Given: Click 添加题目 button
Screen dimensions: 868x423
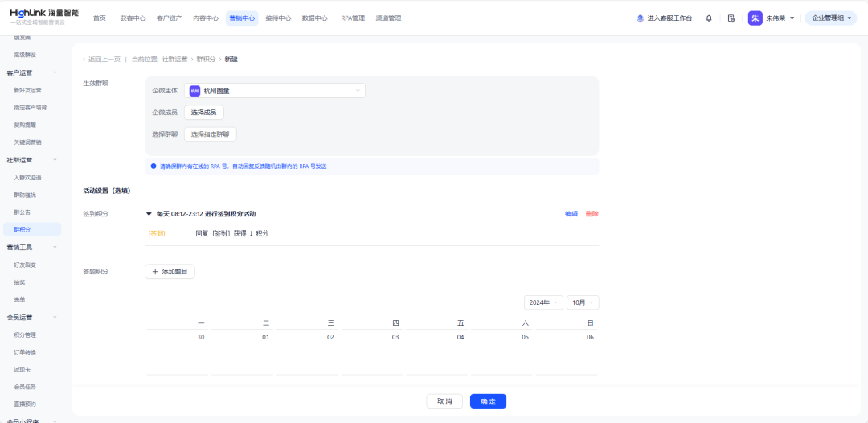Looking at the screenshot, I should pos(170,272).
